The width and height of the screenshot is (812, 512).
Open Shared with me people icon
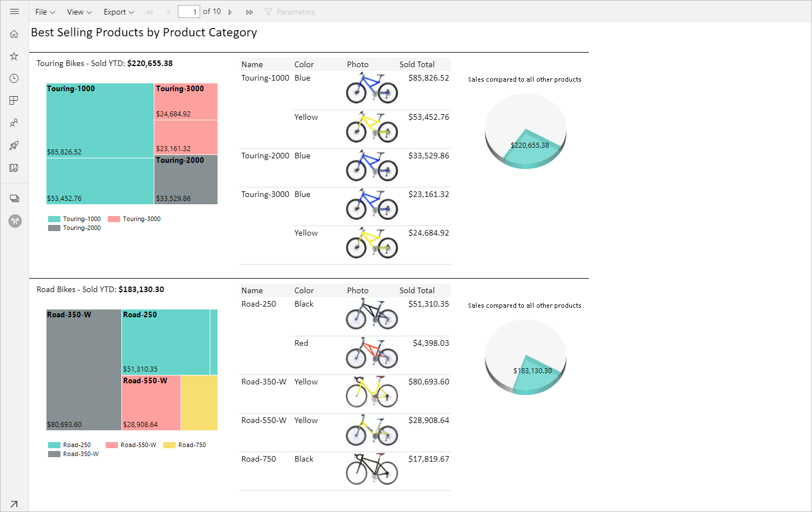coord(15,123)
